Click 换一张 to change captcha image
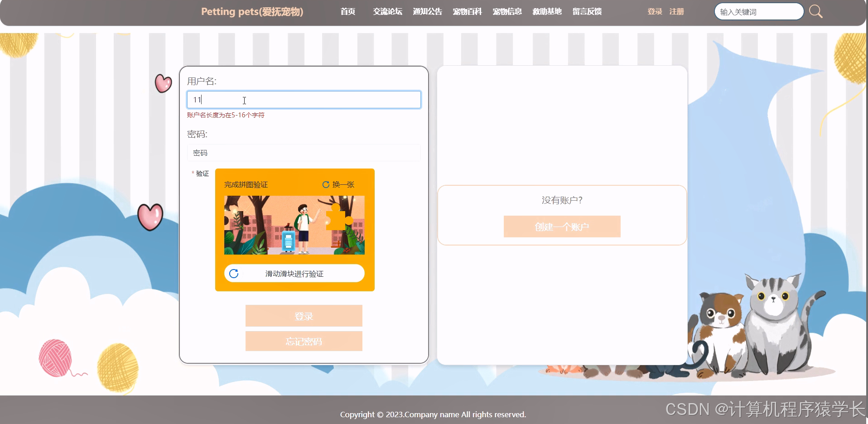Image resolution: width=868 pixels, height=424 pixels. click(x=343, y=184)
